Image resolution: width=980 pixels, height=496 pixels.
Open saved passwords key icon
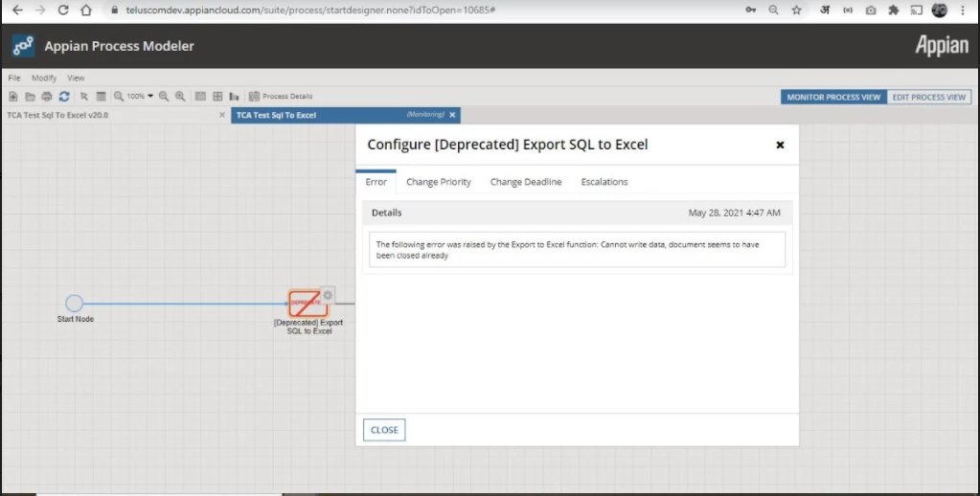pyautogui.click(x=751, y=10)
